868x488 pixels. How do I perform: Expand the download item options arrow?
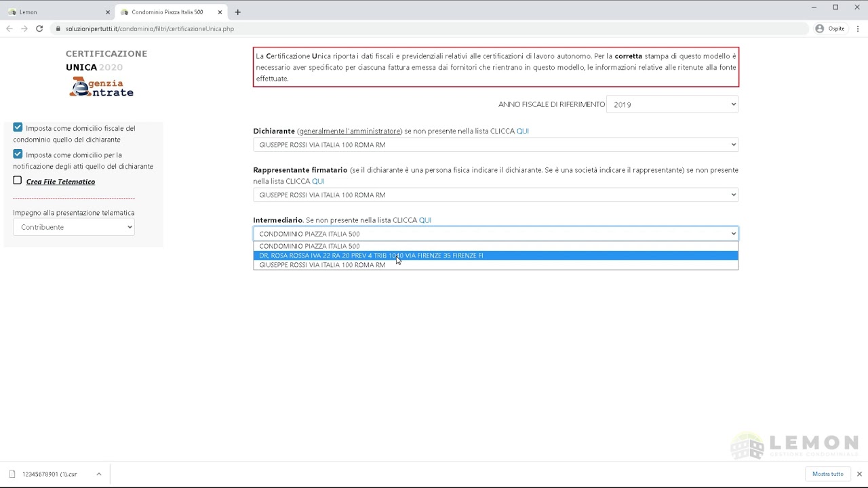99,474
